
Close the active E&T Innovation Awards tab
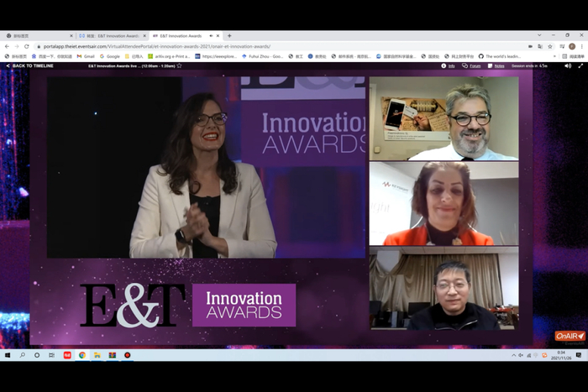click(218, 36)
